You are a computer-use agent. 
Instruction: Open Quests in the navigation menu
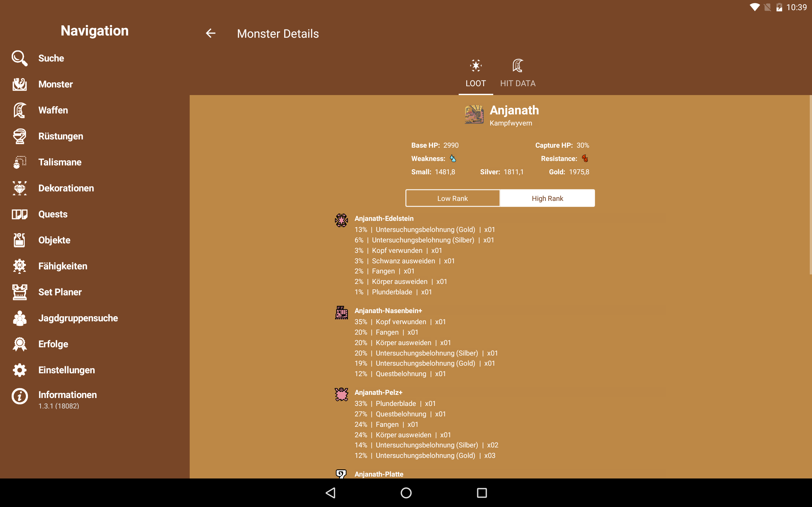(53, 214)
